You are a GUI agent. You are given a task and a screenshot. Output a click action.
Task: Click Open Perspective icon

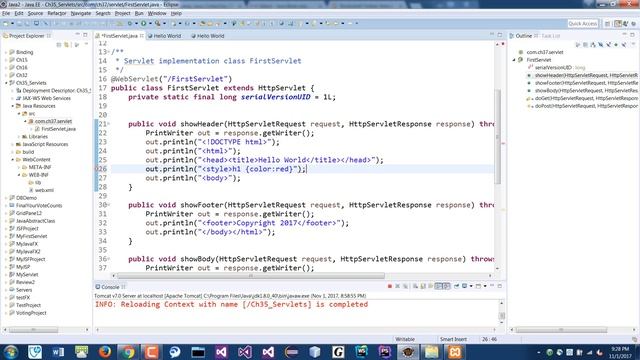coord(607,24)
